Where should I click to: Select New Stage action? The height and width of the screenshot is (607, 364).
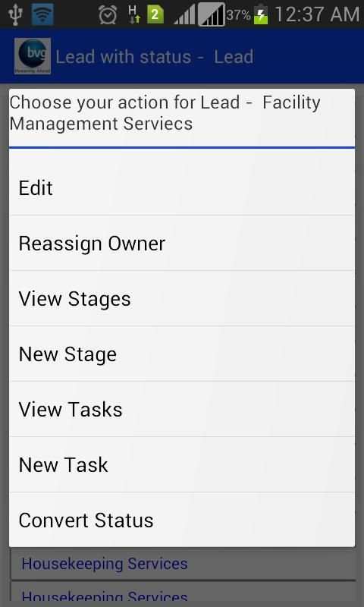click(182, 354)
